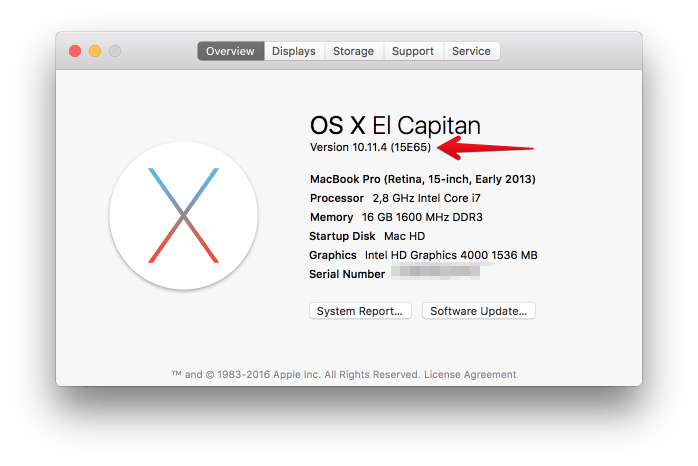Click Memory 16 GB 1600 MHz DDR3
Screen dimensions: 698x466
tap(396, 217)
